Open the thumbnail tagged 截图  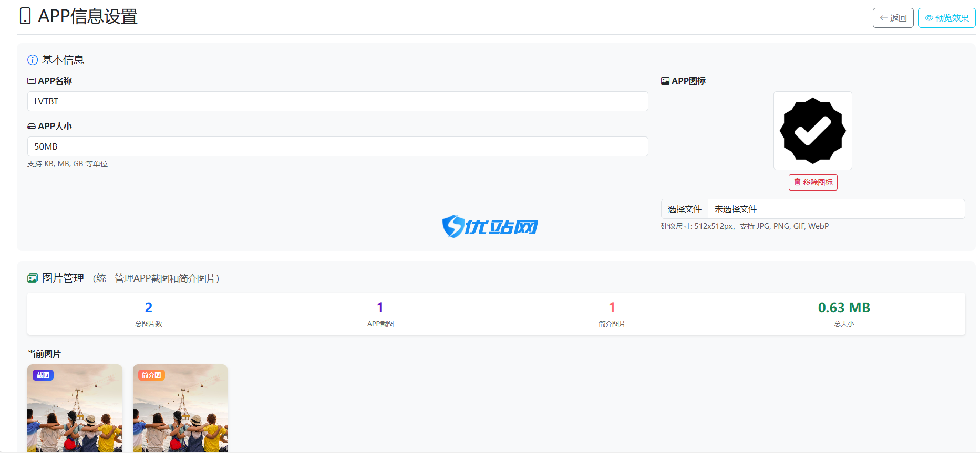point(75,408)
